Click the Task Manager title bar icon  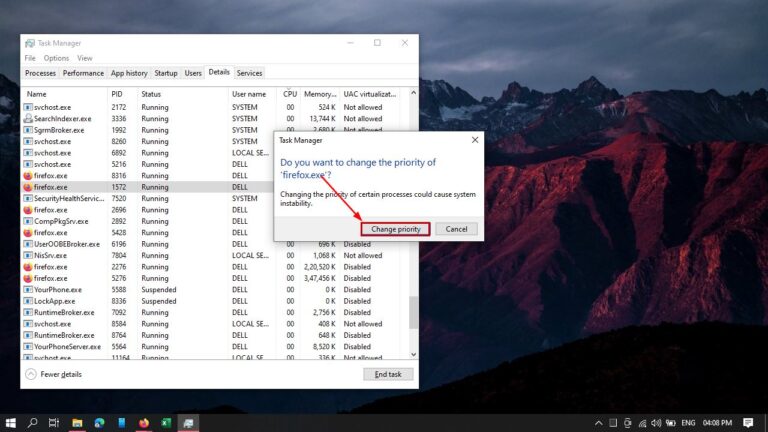click(30, 43)
